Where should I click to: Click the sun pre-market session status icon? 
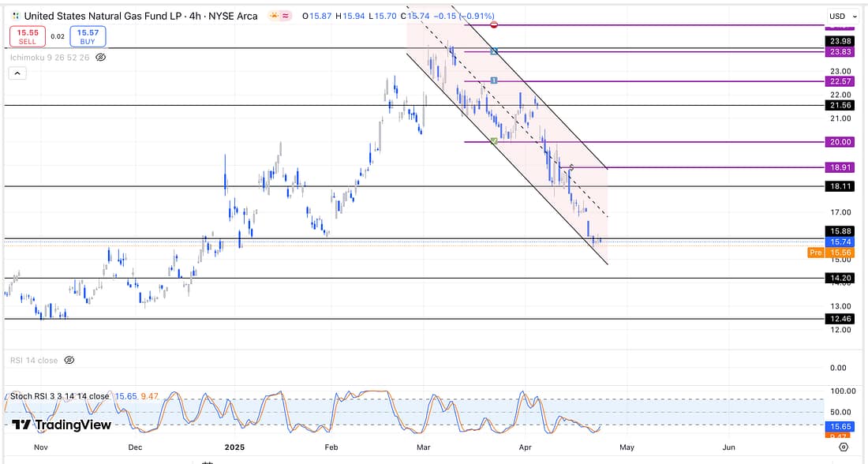click(x=273, y=16)
